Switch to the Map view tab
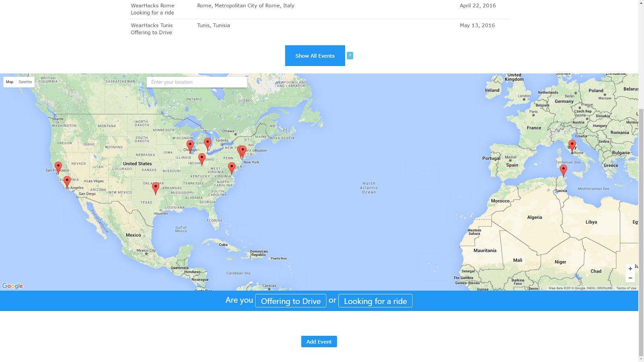644x362 pixels. 10,82
